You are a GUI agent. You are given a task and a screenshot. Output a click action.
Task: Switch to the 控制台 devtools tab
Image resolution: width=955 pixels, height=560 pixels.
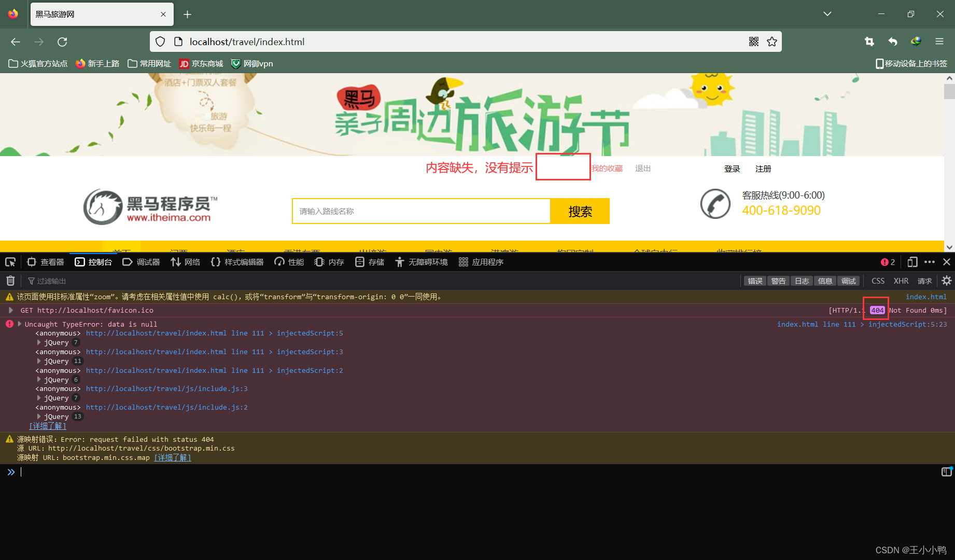(x=93, y=262)
